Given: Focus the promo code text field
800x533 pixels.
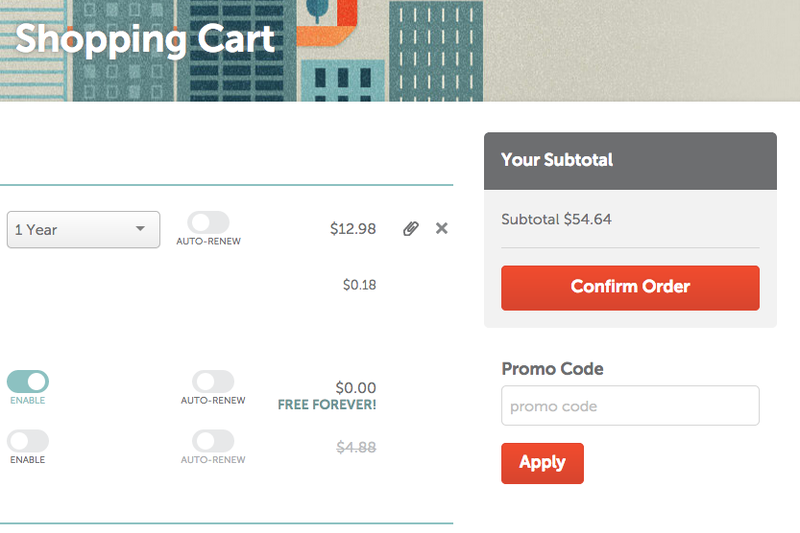Looking at the screenshot, I should [630, 406].
